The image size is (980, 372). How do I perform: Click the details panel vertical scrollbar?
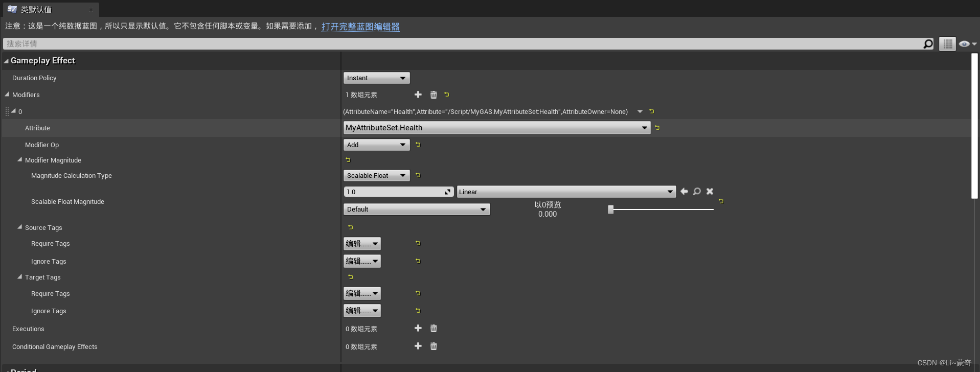pyautogui.click(x=974, y=126)
